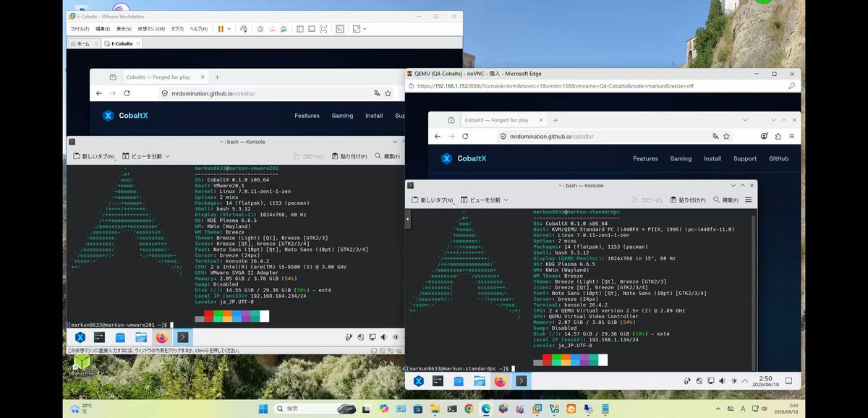
Task: Open account icon in QEMU guest browser
Action: coord(765,136)
